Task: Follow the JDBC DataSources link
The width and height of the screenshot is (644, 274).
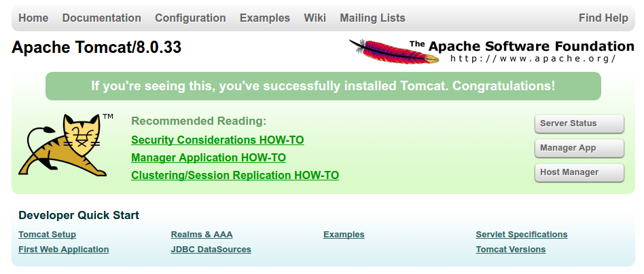Action: pyautogui.click(x=211, y=250)
